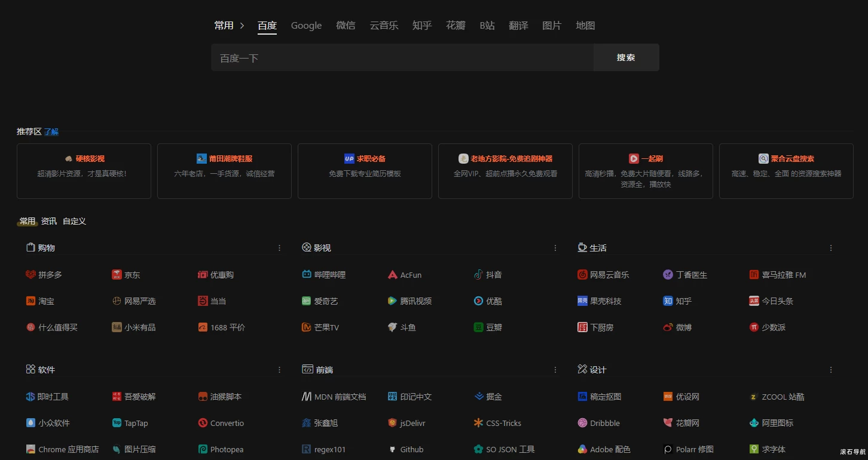Open the Douyin (抖音) icon

(x=478, y=275)
